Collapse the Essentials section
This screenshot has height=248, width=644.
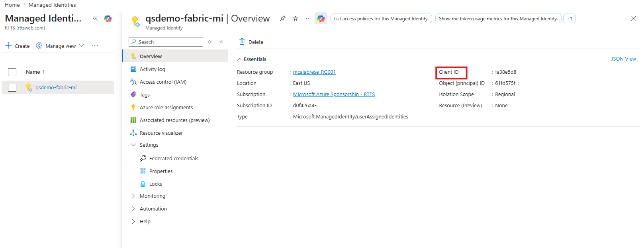point(240,59)
